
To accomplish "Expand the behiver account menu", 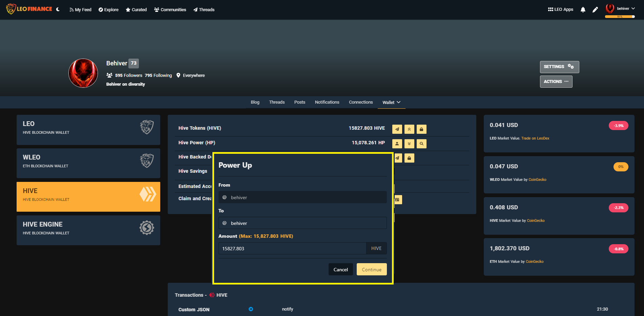I will pyautogui.click(x=626, y=8).
